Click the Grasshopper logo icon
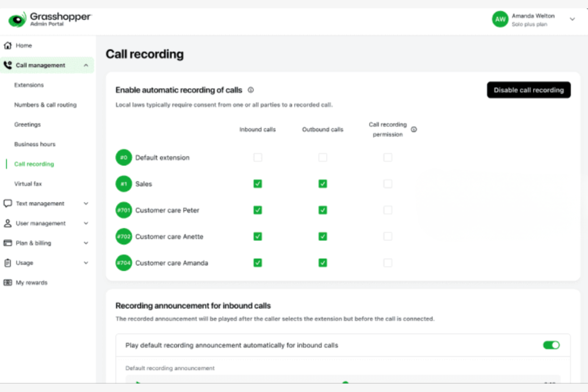 16,19
